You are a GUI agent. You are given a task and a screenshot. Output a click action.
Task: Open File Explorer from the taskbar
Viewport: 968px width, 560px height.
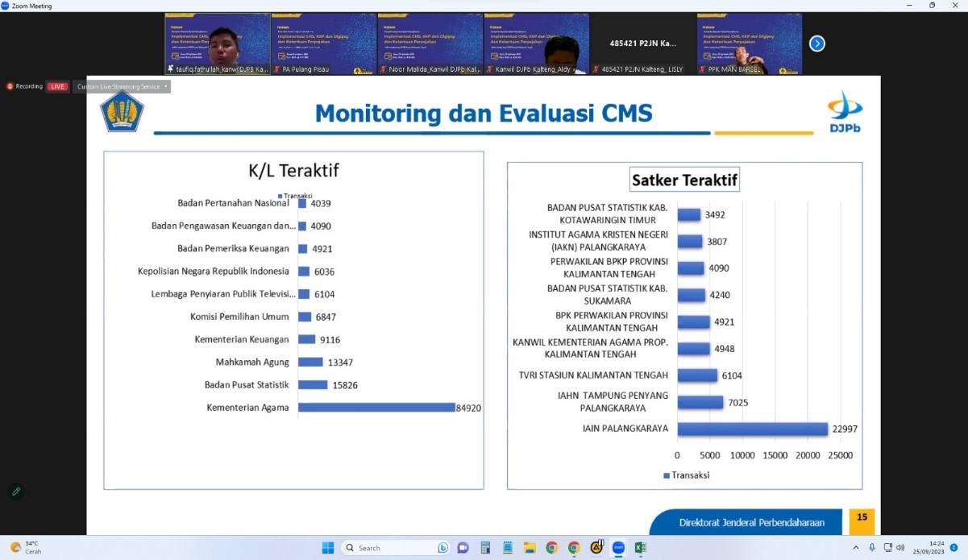(530, 548)
